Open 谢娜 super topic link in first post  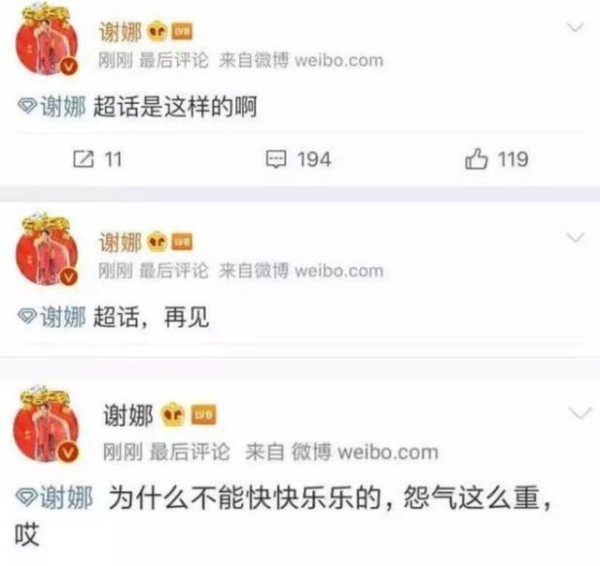[63, 106]
